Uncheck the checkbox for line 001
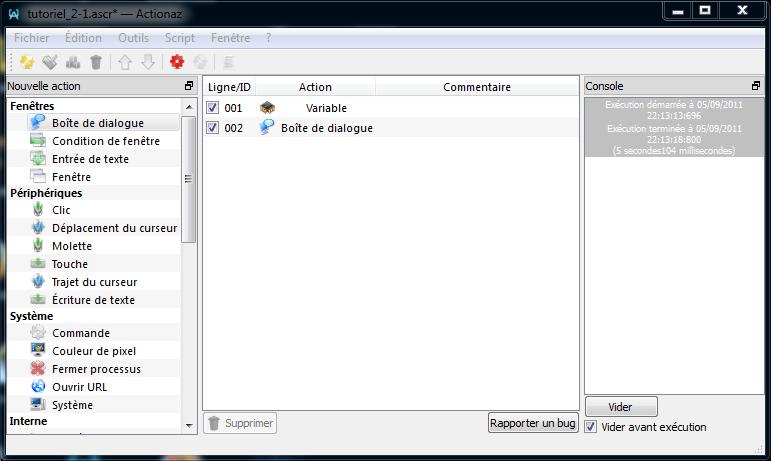This screenshot has width=771, height=461. [212, 107]
